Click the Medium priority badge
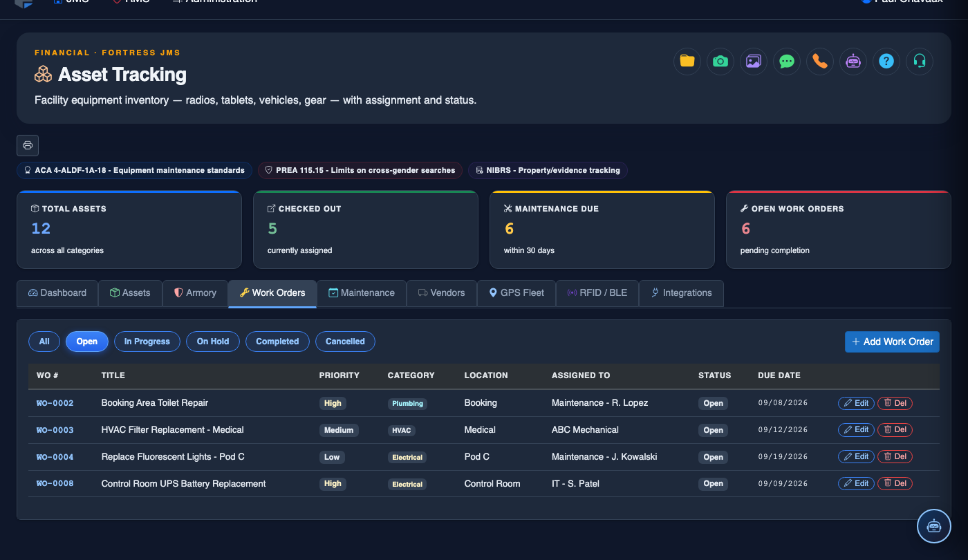 [339, 430]
